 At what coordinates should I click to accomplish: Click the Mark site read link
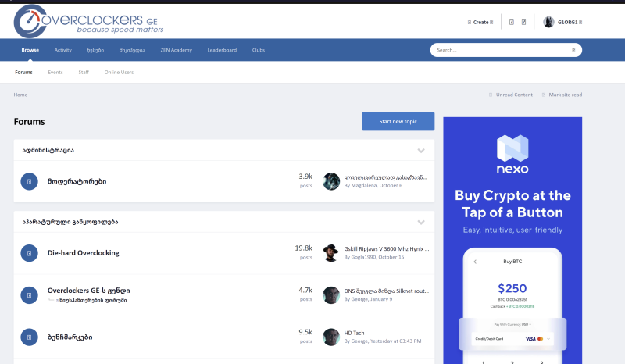tap(565, 95)
